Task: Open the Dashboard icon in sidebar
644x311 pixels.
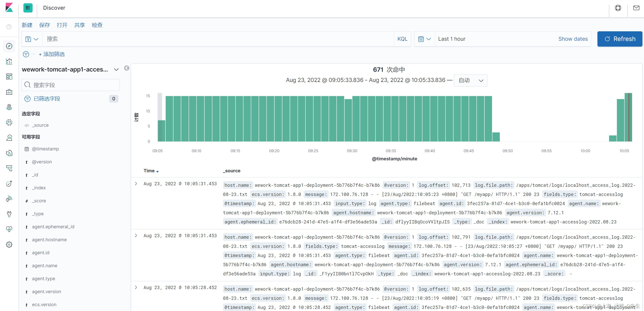Action: pos(9,77)
